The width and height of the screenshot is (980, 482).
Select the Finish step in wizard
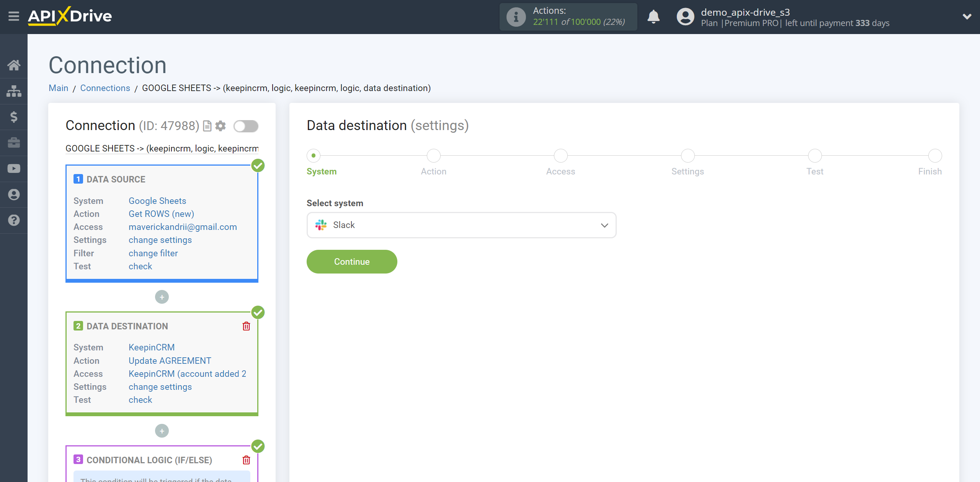(935, 156)
